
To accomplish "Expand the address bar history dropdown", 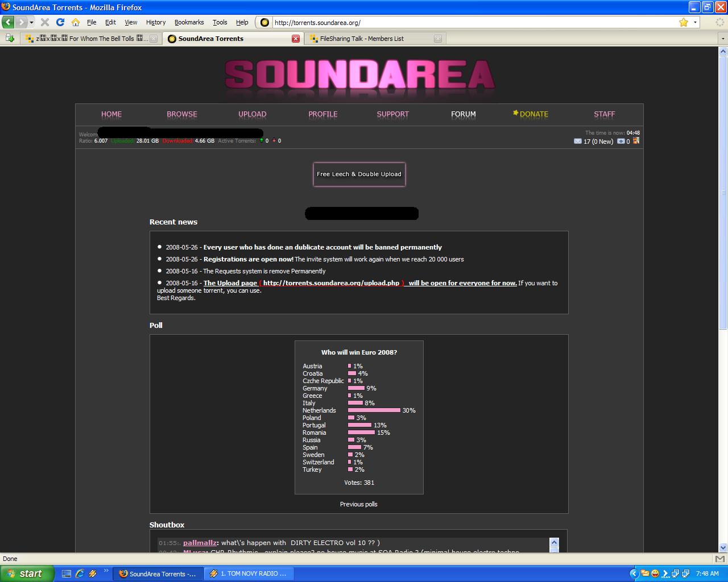I will 695,22.
